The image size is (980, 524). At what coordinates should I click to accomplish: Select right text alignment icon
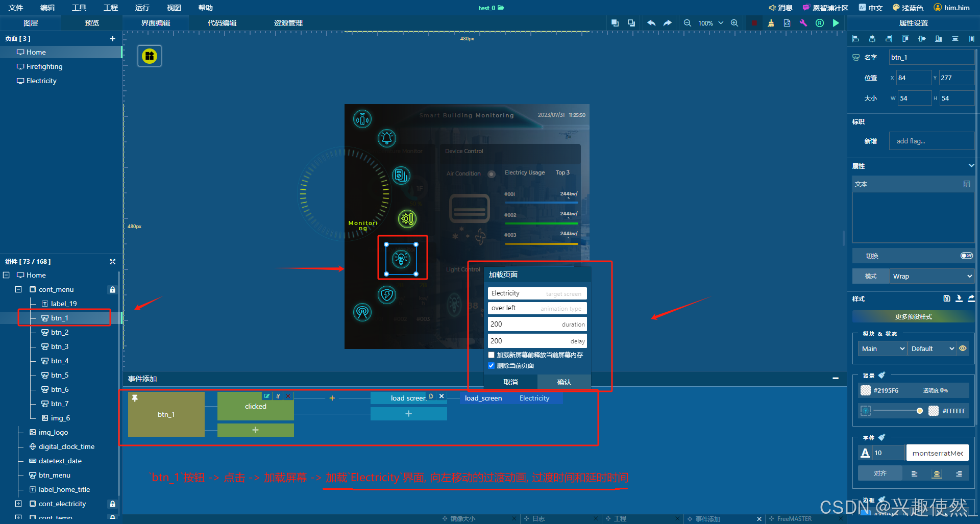[959, 474]
